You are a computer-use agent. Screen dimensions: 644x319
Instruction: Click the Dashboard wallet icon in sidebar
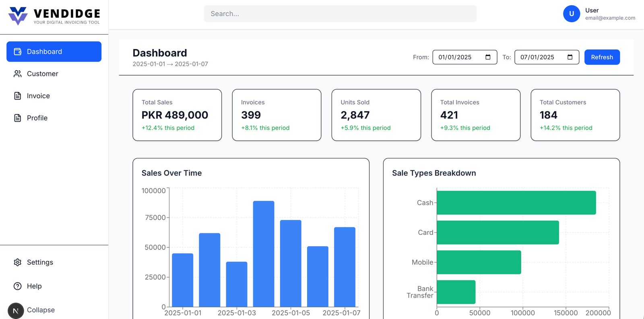point(18,51)
